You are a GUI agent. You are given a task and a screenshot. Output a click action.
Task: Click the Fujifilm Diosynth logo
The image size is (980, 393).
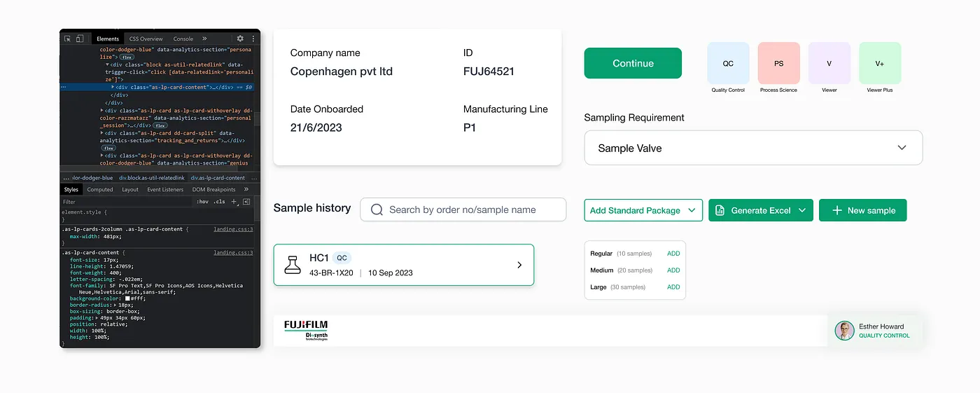click(x=306, y=331)
